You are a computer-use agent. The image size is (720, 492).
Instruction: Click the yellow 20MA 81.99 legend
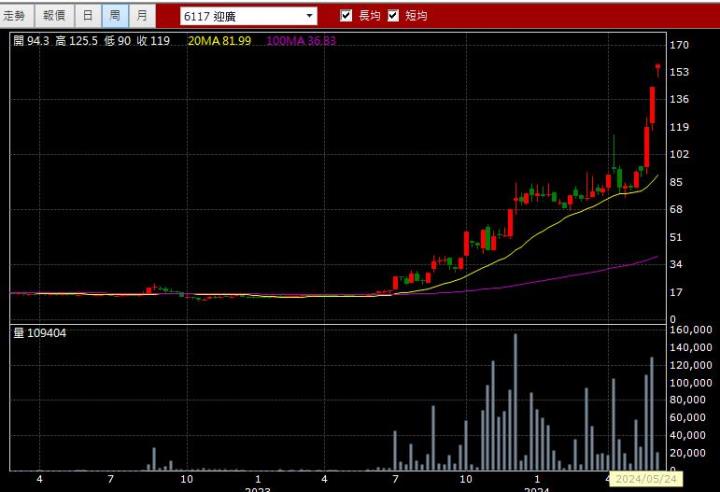click(x=219, y=41)
